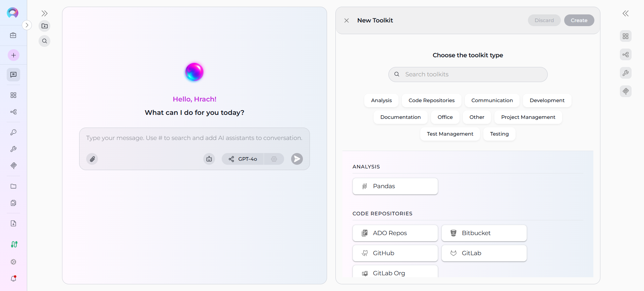644x291 pixels.
Task: Select the Project Management filter chip
Action: tap(528, 117)
